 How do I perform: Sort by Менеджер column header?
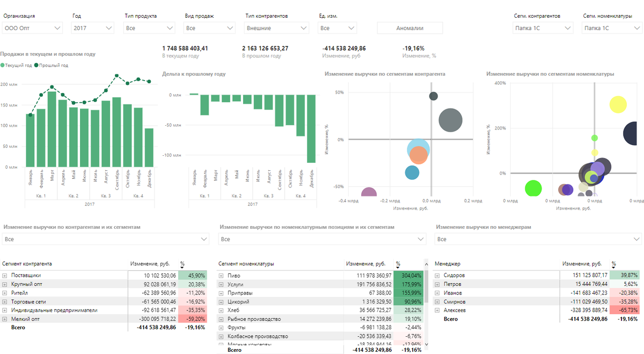tap(448, 264)
